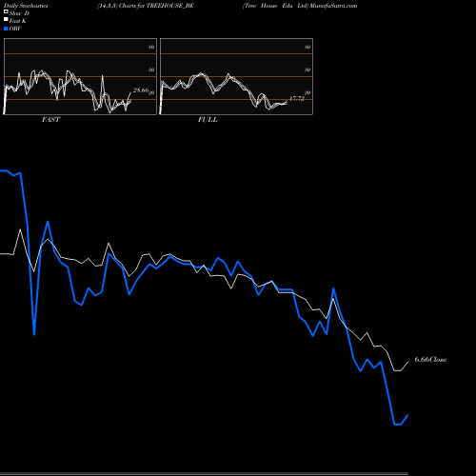
Task: Click the Fast K legend swatch
Action: click(x=6, y=19)
